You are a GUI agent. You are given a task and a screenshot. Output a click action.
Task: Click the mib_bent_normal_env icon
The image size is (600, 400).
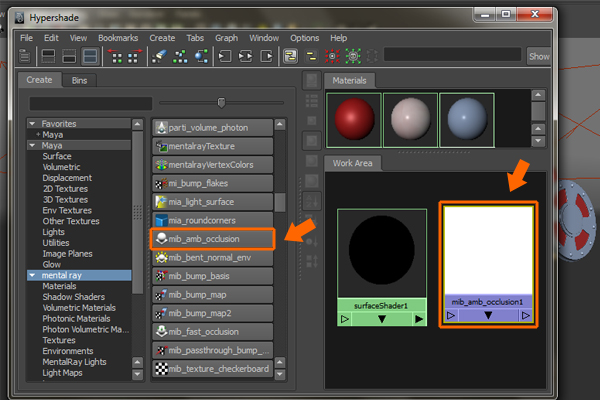[160, 257]
